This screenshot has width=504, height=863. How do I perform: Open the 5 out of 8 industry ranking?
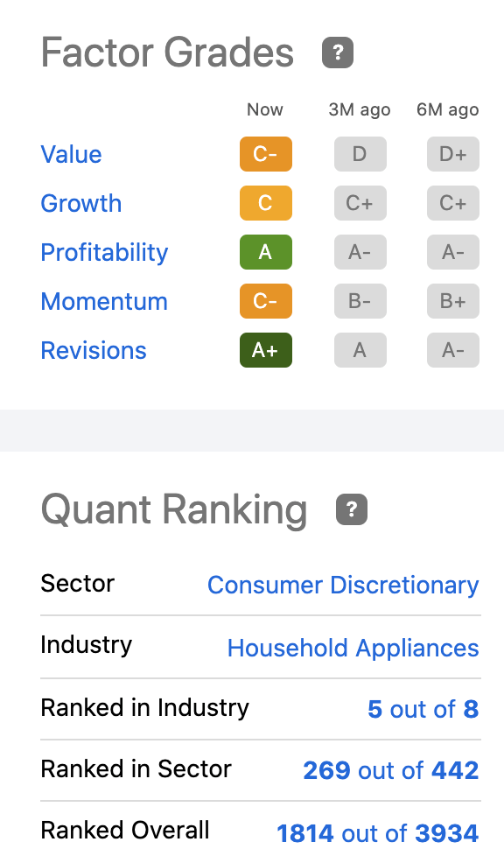click(423, 710)
